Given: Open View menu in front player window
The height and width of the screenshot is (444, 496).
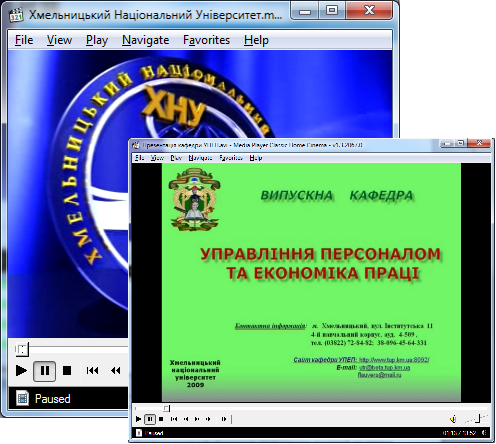Looking at the screenshot, I should 157,158.
